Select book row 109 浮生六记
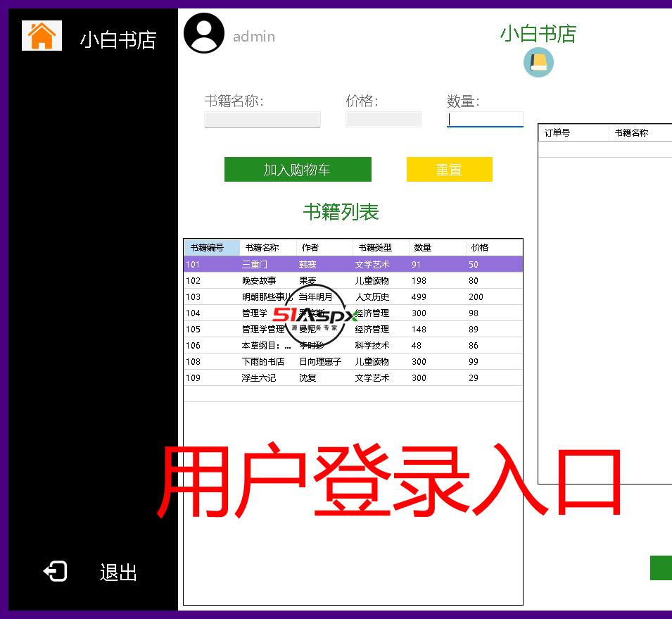 tap(353, 378)
